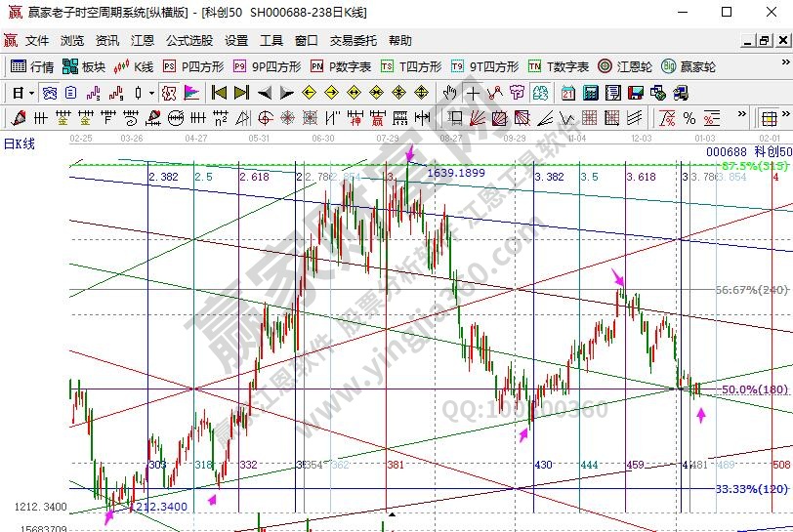This screenshot has width=793, height=532.
Task: Open the 江恩 menu
Action: [x=143, y=41]
